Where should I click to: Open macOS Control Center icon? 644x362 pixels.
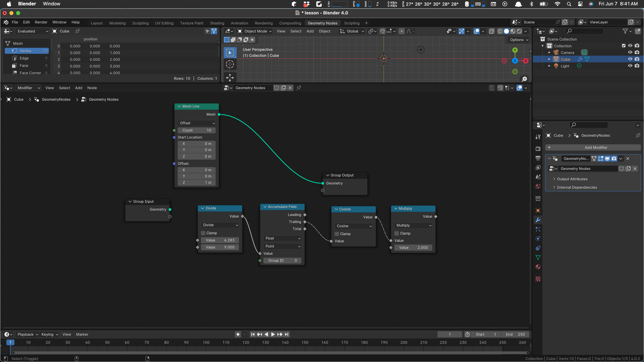tap(580, 4)
